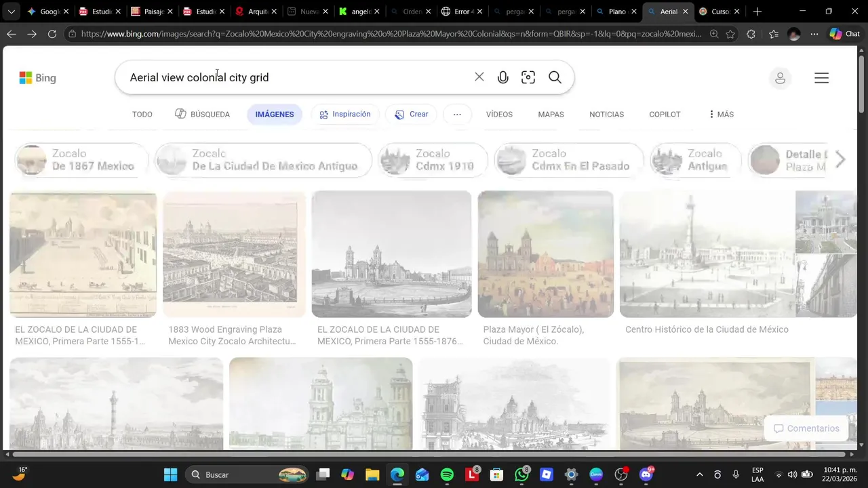This screenshot has height=488, width=868.
Task: Select Zocalo De La Ciudad De Mexico Antiguo suggestion
Action: tap(264, 160)
